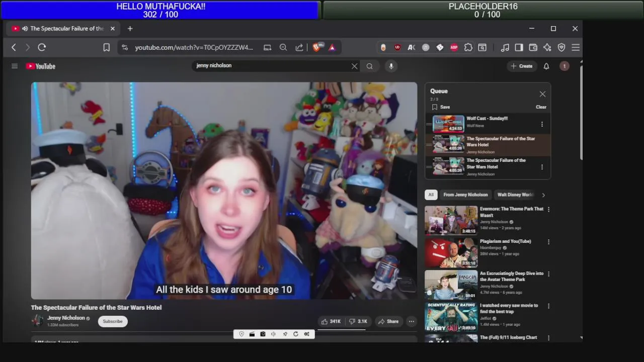Go back using the browser back arrow
Screen dimensions: 644x362
14,47
